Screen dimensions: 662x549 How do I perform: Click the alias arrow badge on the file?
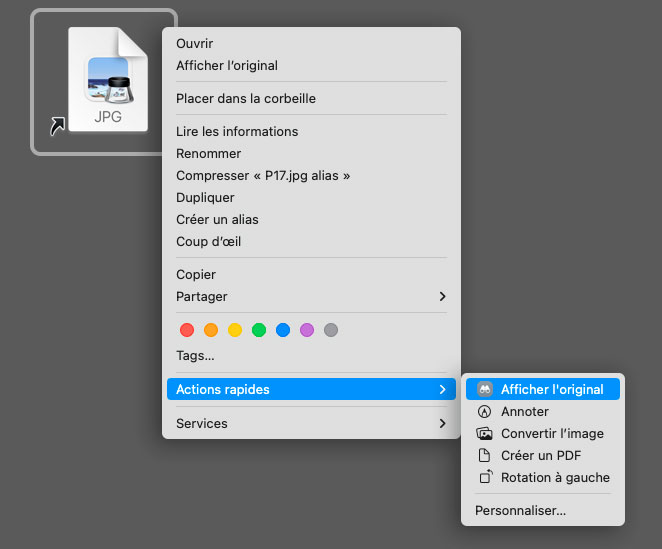[57, 126]
